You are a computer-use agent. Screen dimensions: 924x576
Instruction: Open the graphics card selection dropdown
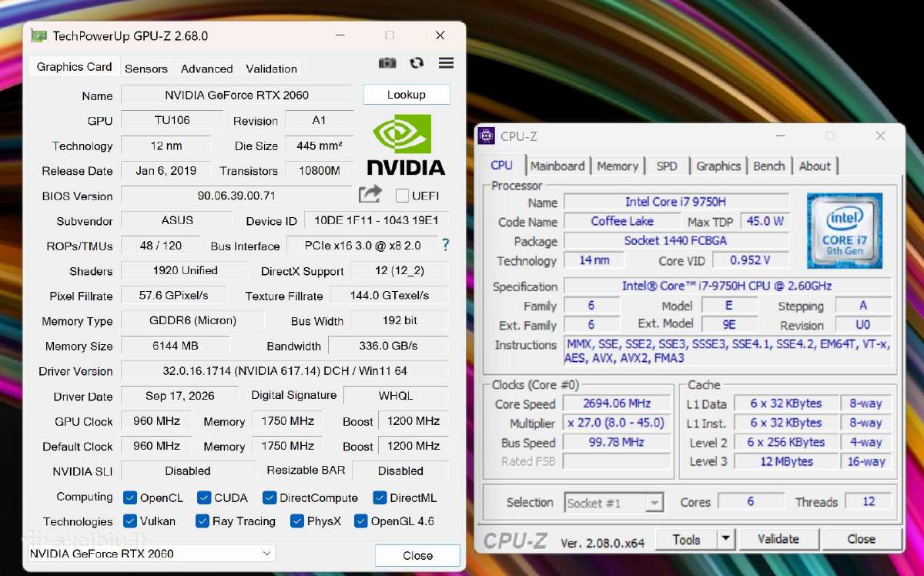point(152,554)
